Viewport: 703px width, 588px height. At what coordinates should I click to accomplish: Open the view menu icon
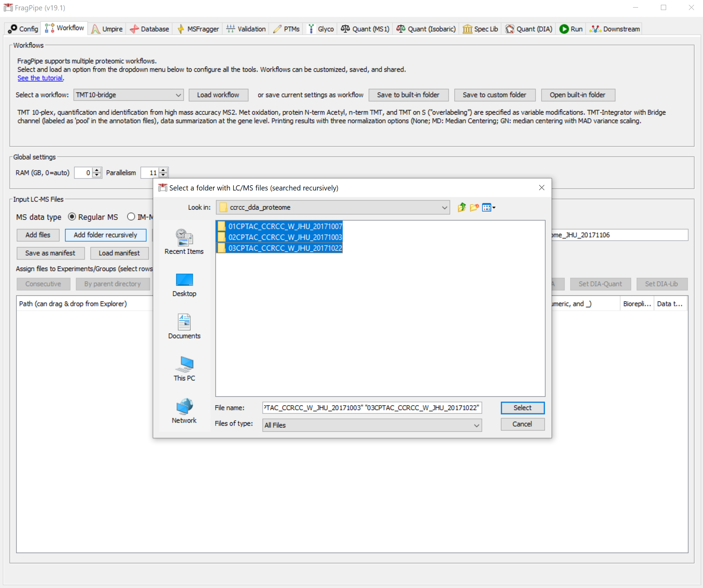coord(488,207)
